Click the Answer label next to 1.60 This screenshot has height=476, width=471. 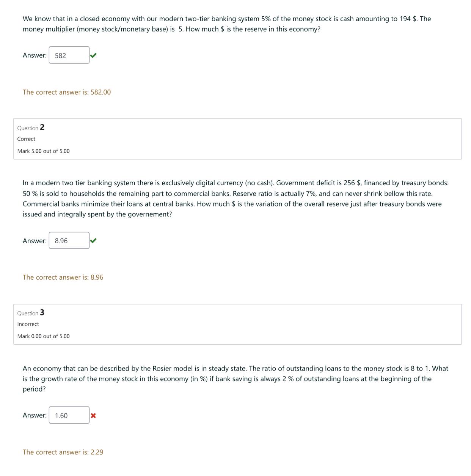tap(35, 415)
